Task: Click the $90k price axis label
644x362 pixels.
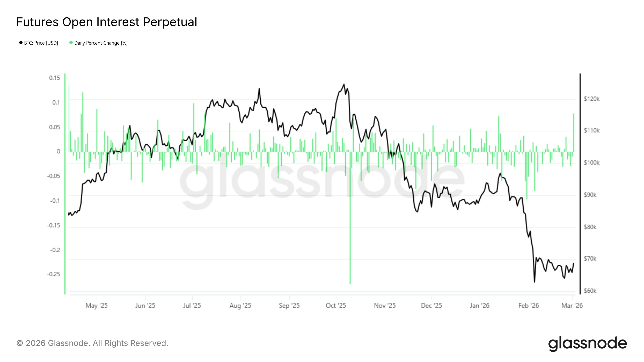Action: (x=590, y=195)
